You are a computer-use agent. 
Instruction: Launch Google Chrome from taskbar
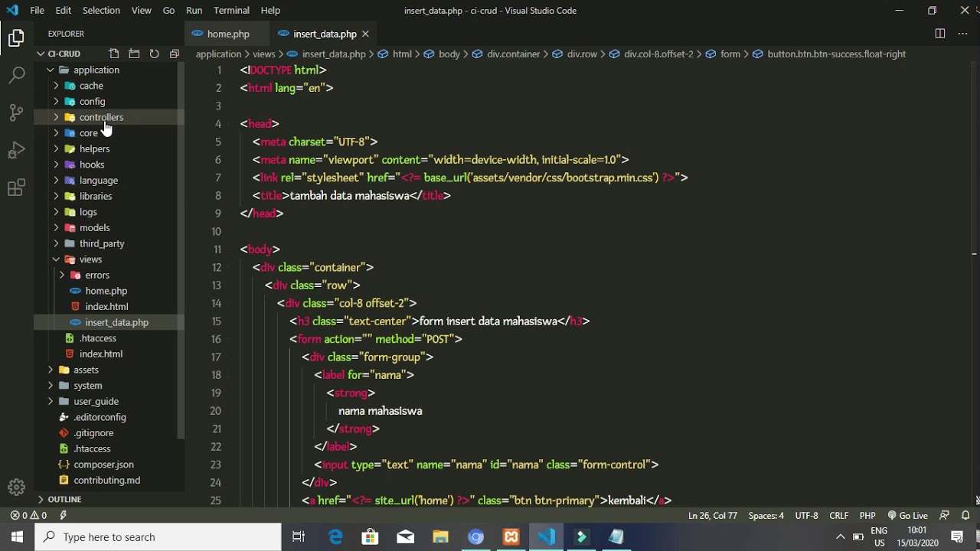tap(475, 536)
